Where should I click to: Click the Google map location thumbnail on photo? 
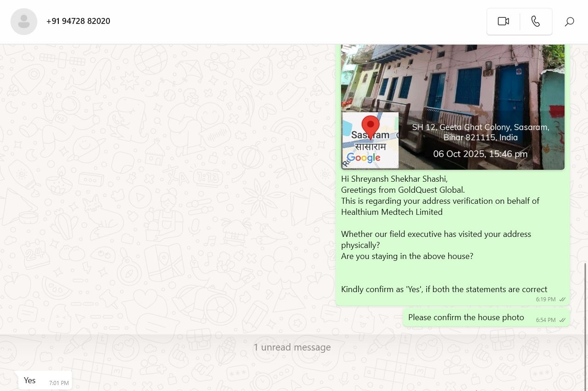click(370, 140)
